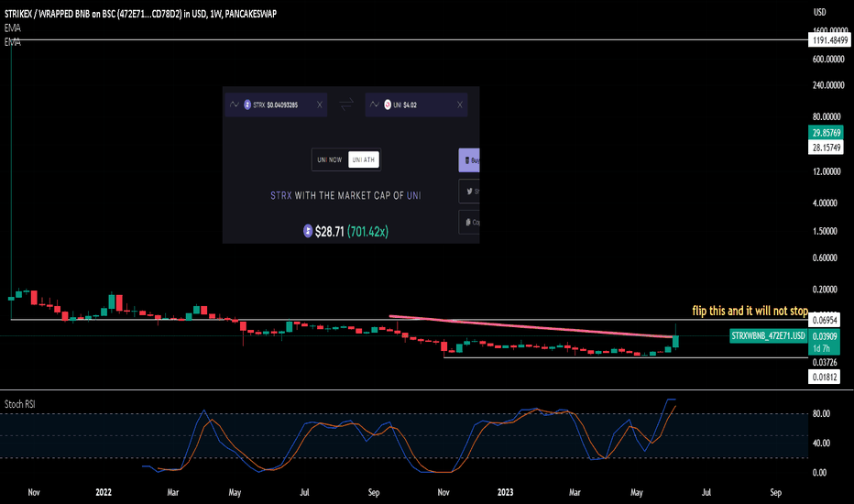Click the Stoch RSI 0.00 level label
Image resolution: width=854 pixels, height=504 pixels.
click(x=820, y=473)
